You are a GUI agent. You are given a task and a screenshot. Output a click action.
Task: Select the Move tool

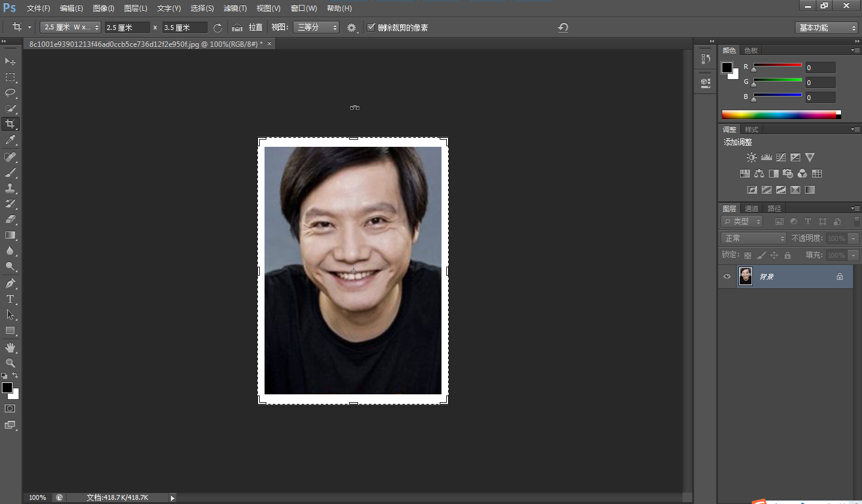(10, 62)
